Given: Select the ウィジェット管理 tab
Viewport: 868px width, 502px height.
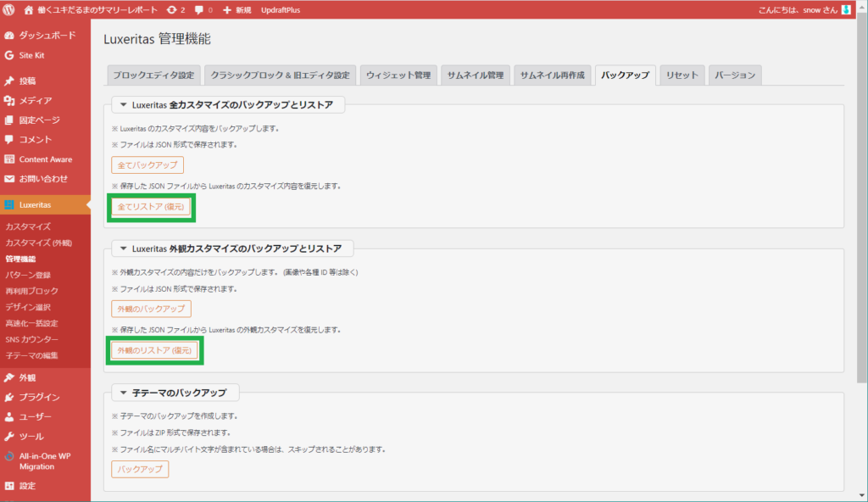Looking at the screenshot, I should point(398,75).
